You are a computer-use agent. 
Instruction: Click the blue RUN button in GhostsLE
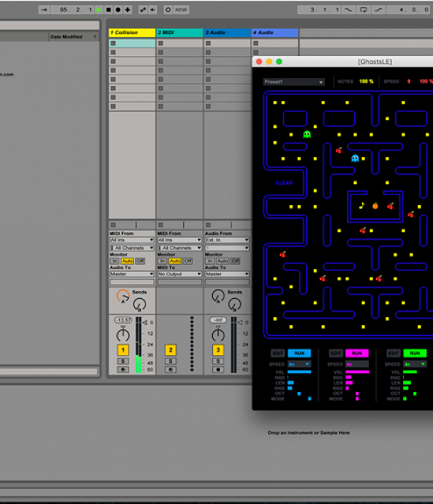pos(300,353)
